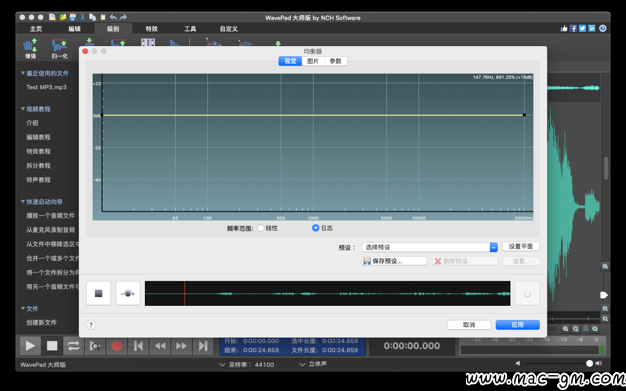Click the Cut scissors icon
626x391 pixels.
[x=83, y=17]
